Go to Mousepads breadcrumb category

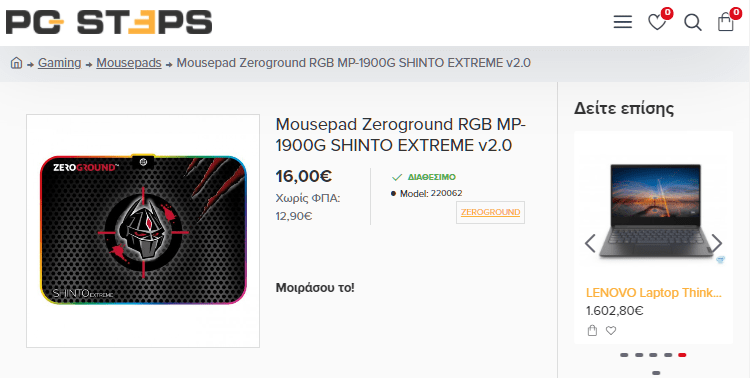click(129, 63)
